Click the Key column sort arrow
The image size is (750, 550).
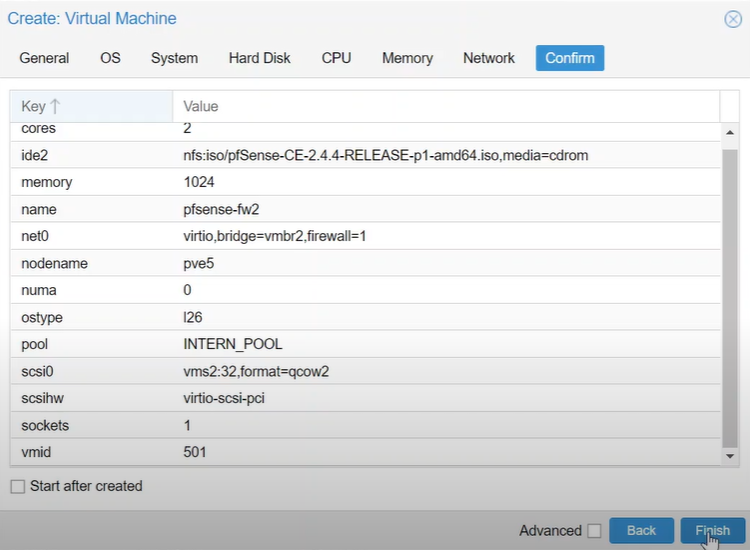(55, 106)
